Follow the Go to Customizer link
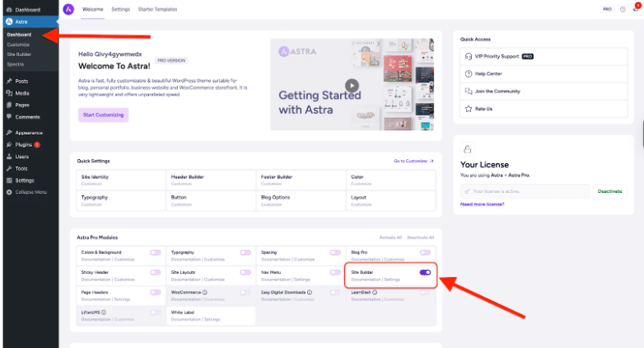 click(x=413, y=161)
